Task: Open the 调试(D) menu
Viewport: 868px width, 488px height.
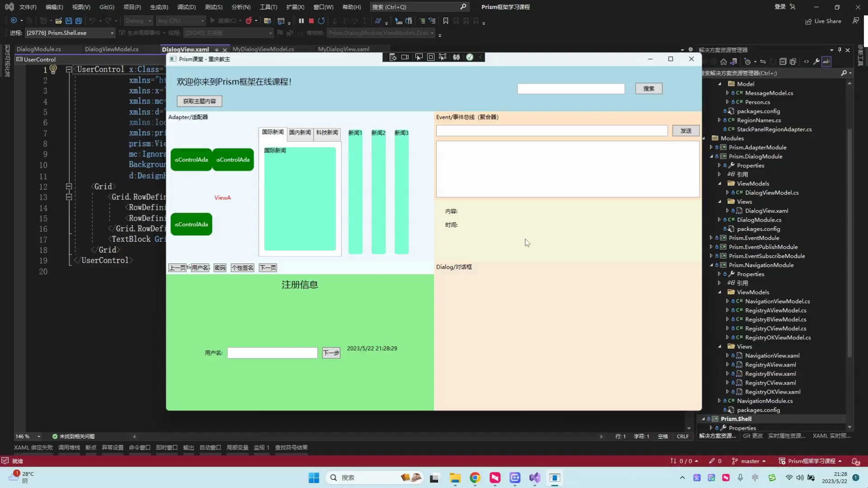Action: [x=186, y=7]
